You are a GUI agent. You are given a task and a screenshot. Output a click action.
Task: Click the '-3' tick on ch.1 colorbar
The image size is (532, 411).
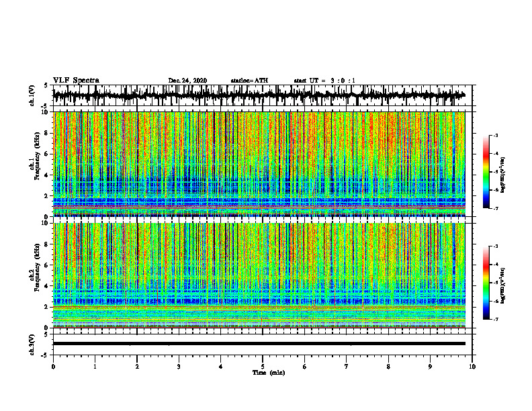pos(495,135)
